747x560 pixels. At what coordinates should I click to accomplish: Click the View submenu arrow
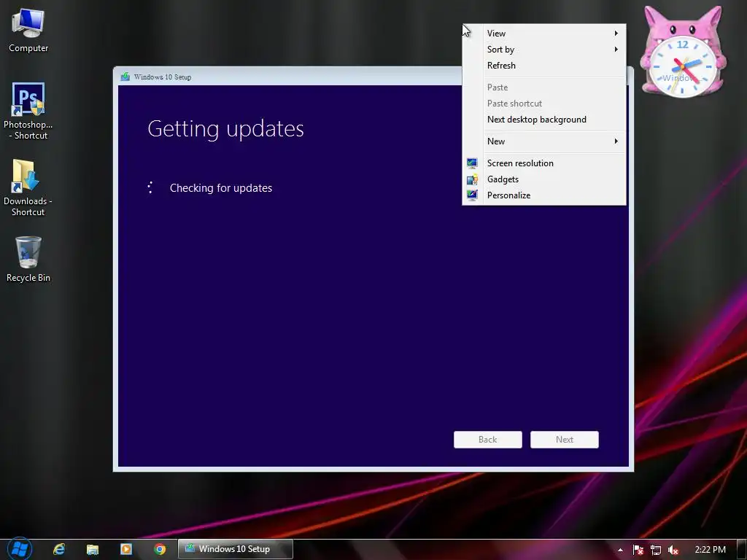point(616,34)
